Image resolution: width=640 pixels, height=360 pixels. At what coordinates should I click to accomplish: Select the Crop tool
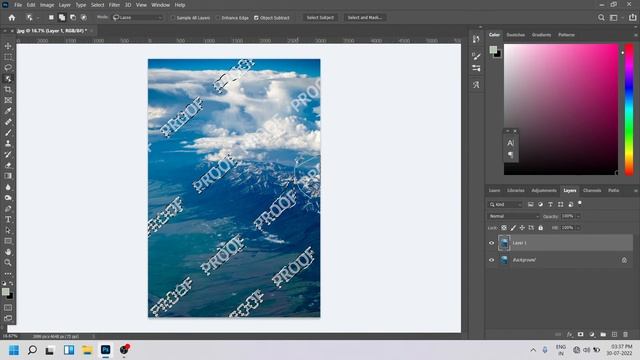8,89
